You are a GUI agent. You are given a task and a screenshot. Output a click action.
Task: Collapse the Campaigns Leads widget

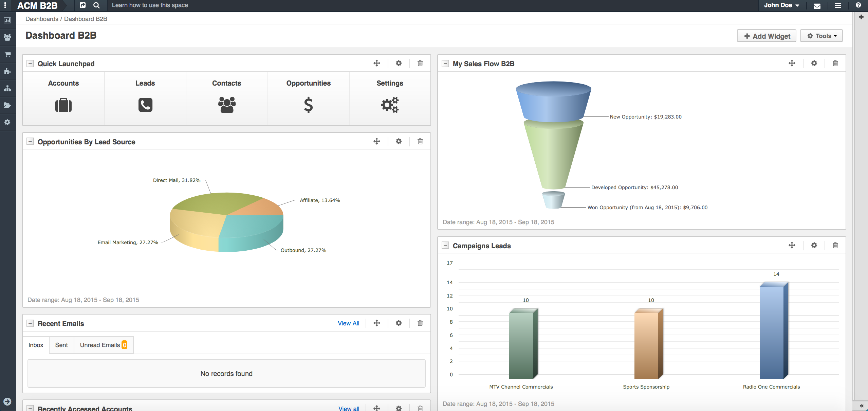[x=445, y=245]
